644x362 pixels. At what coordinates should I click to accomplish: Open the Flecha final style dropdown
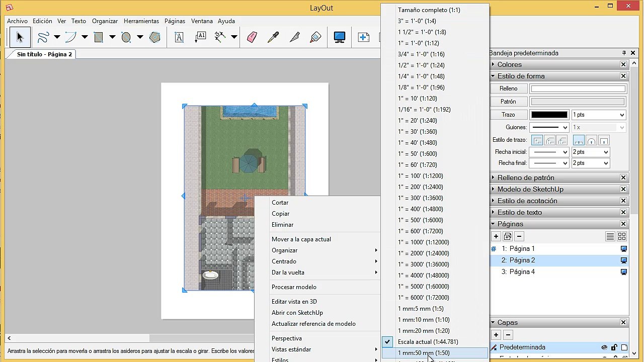550,163
